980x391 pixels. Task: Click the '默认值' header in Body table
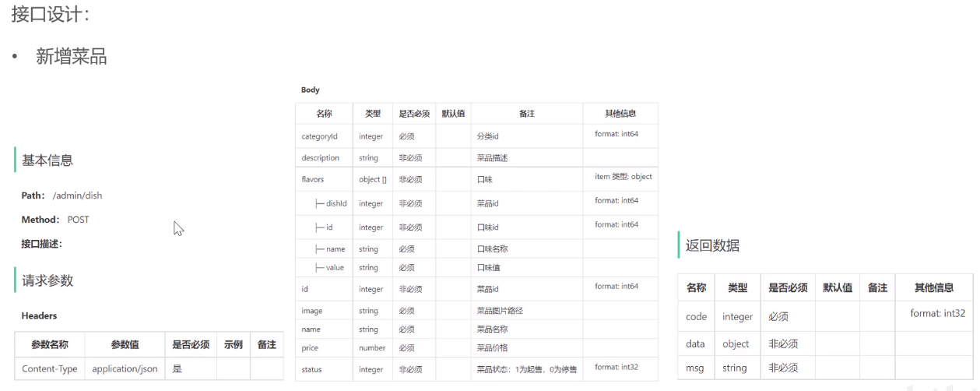pos(453,113)
